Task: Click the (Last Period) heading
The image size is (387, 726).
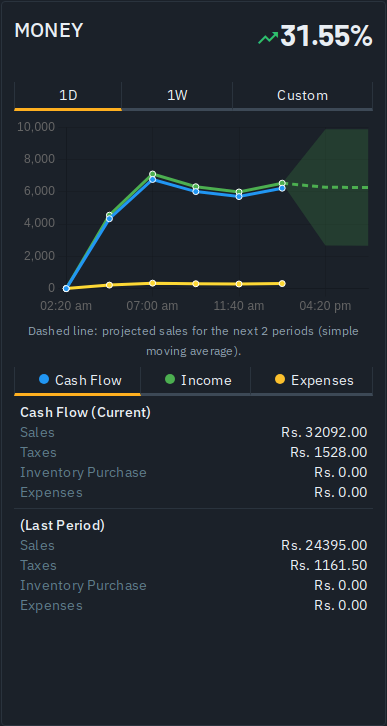Action: [x=62, y=526]
